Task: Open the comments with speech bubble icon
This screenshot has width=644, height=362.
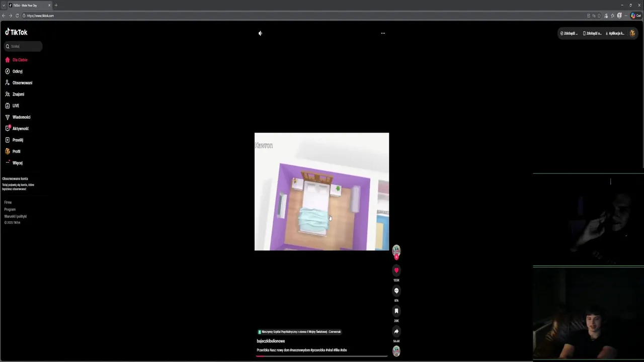Action: [x=396, y=291]
